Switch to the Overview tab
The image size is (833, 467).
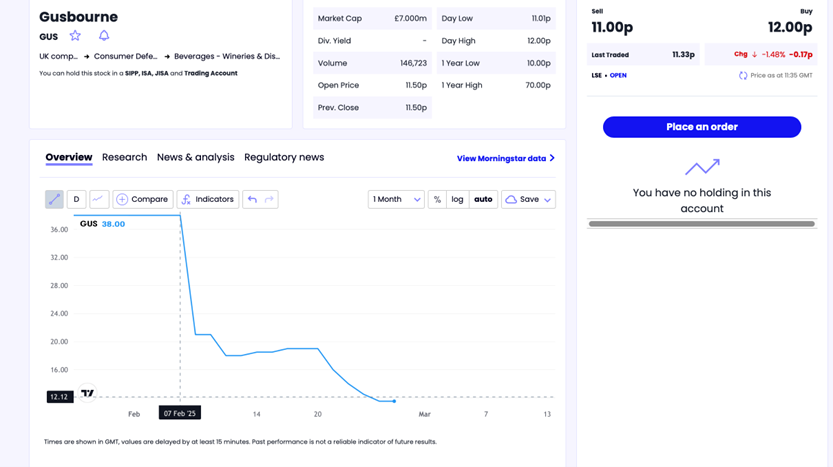(69, 157)
